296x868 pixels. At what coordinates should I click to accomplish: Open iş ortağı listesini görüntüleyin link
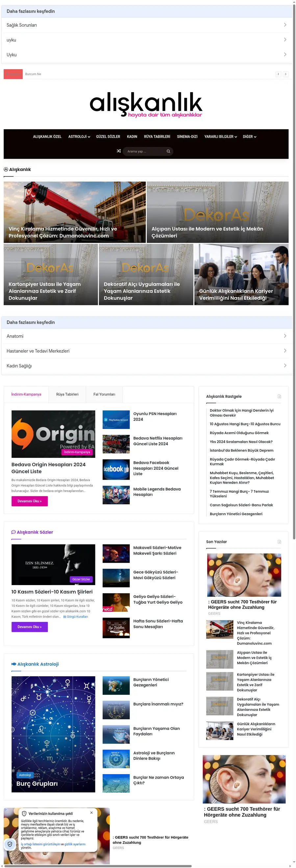pyautogui.click(x=40, y=844)
